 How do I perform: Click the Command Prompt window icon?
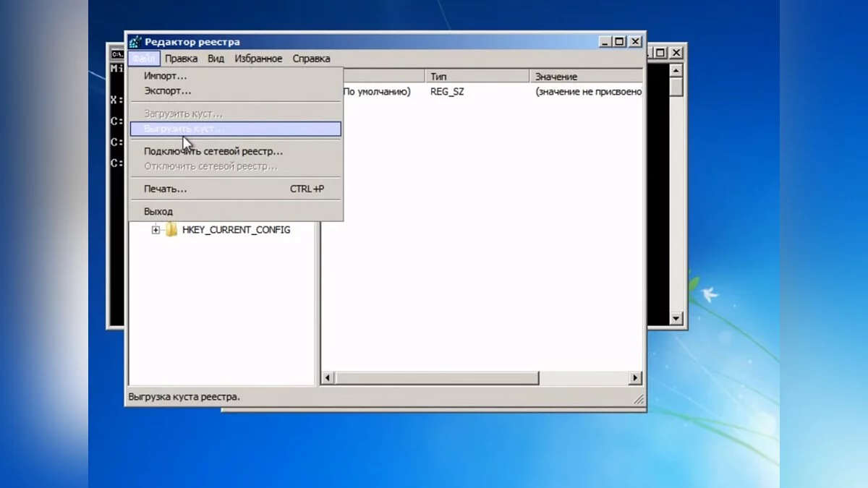pos(116,53)
